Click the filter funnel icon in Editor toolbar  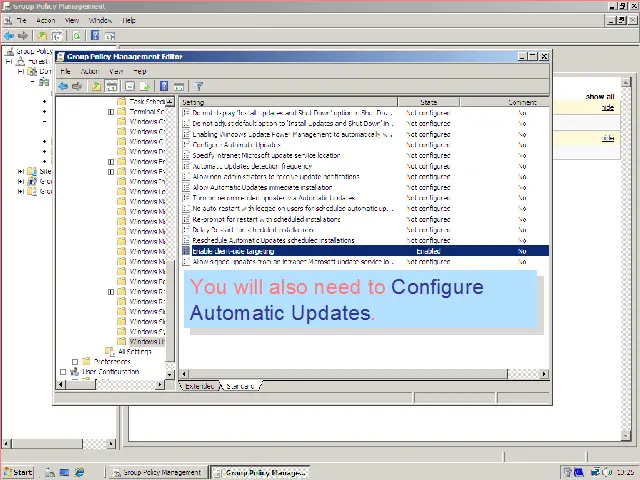[198, 86]
